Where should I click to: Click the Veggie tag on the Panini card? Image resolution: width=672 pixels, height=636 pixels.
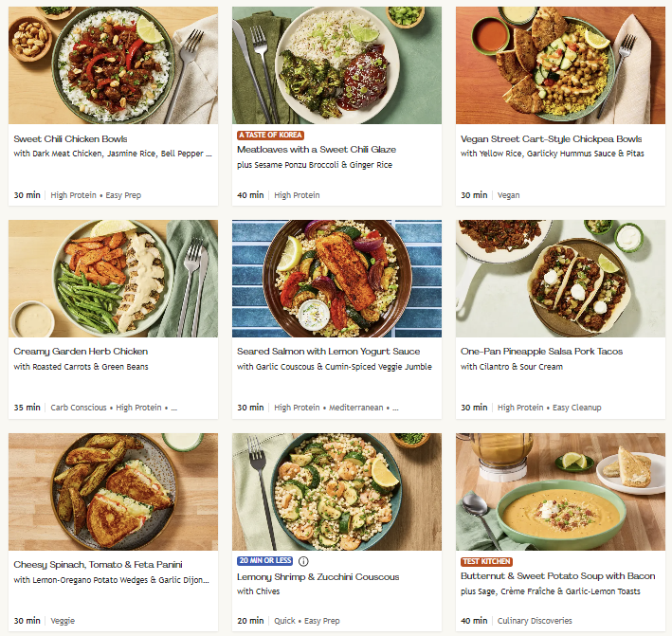[63, 621]
